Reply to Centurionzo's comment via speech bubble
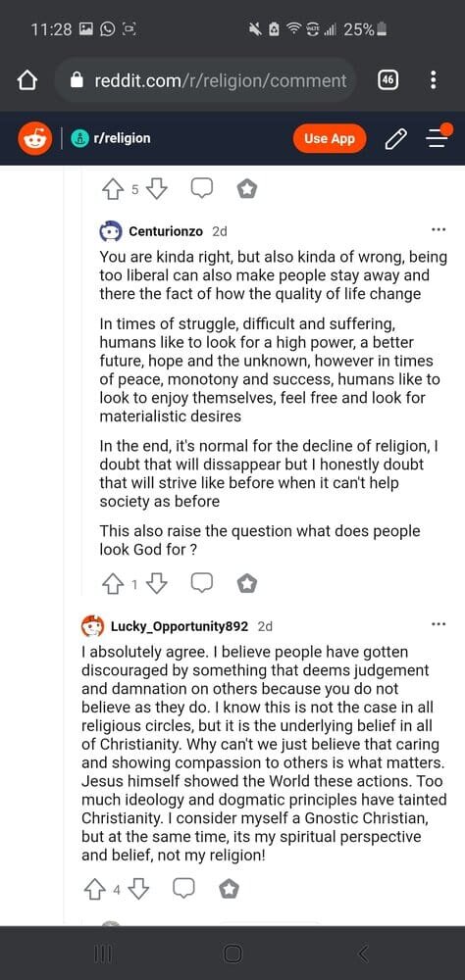 (x=201, y=584)
